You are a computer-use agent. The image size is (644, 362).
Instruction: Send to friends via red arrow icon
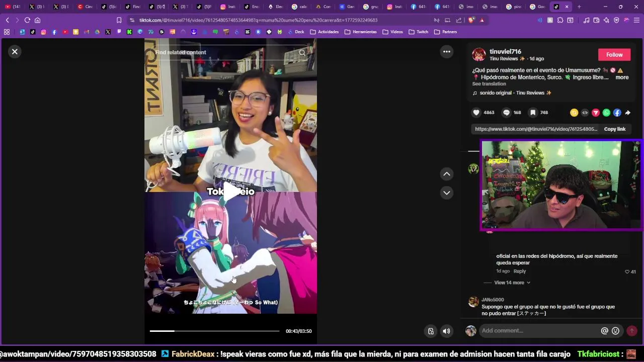tap(596, 113)
